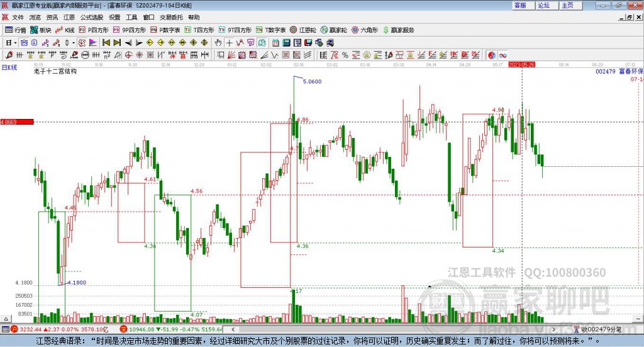644x347 pixels.
Task: Click the black right arrow scroll icon
Action: point(139,43)
